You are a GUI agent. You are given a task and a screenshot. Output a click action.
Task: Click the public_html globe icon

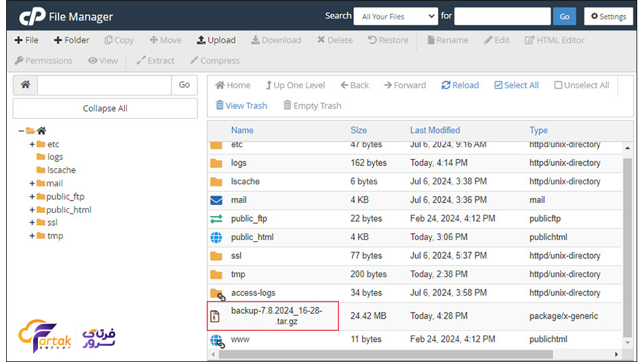tap(216, 237)
